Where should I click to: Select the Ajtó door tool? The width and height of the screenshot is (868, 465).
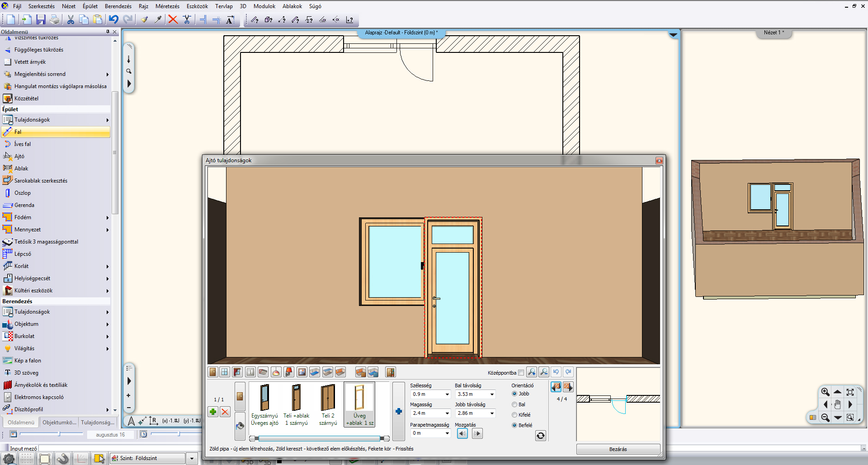pyautogui.click(x=19, y=156)
